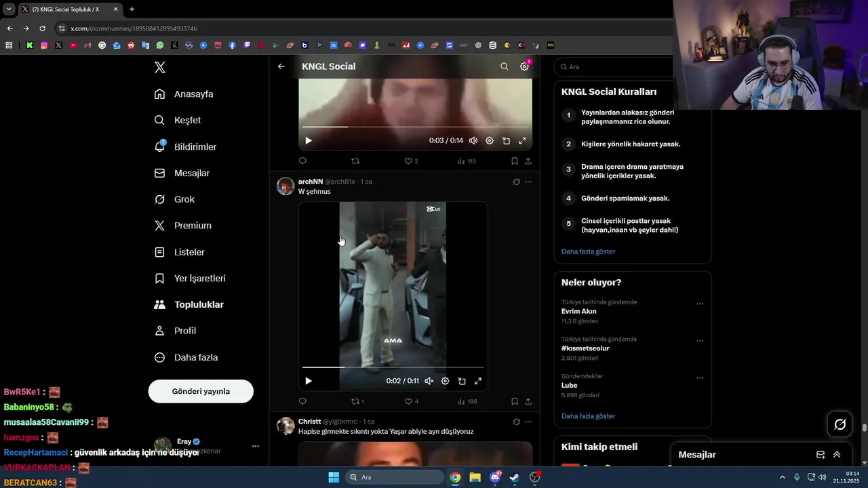Open search in KNGL Social header
868x488 pixels.
coord(504,66)
